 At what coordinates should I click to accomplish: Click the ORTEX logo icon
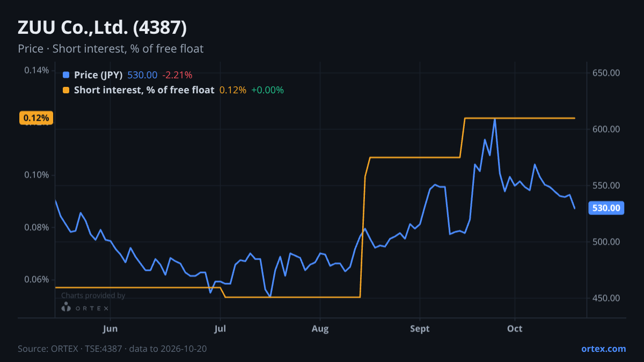(x=66, y=307)
